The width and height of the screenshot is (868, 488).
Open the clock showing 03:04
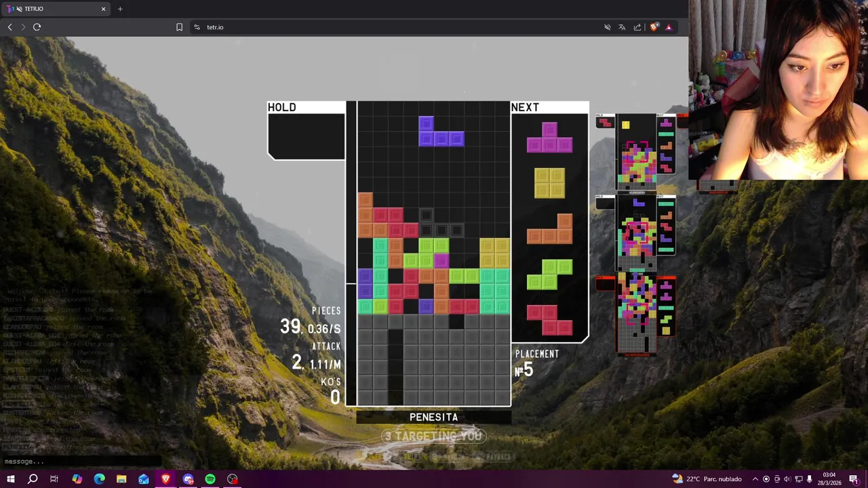(831, 479)
